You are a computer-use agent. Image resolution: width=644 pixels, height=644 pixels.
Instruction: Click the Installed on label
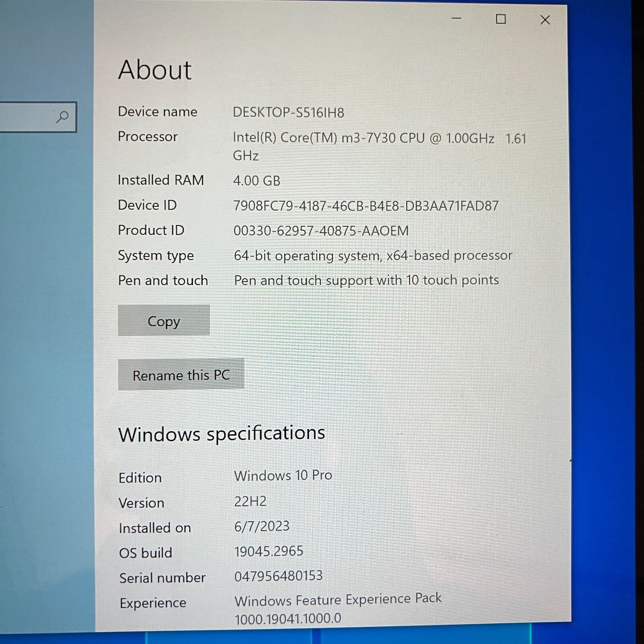click(x=155, y=528)
